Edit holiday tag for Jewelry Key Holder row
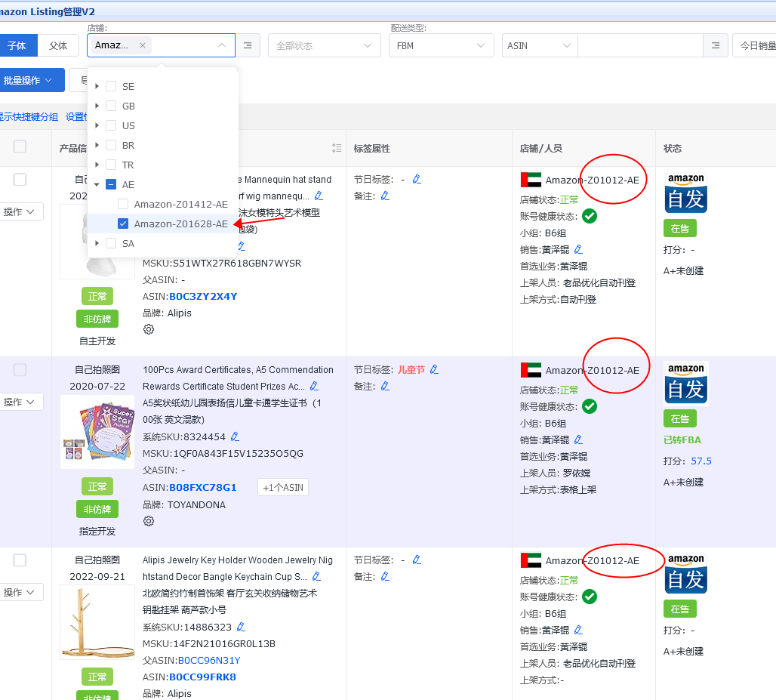 417,560
